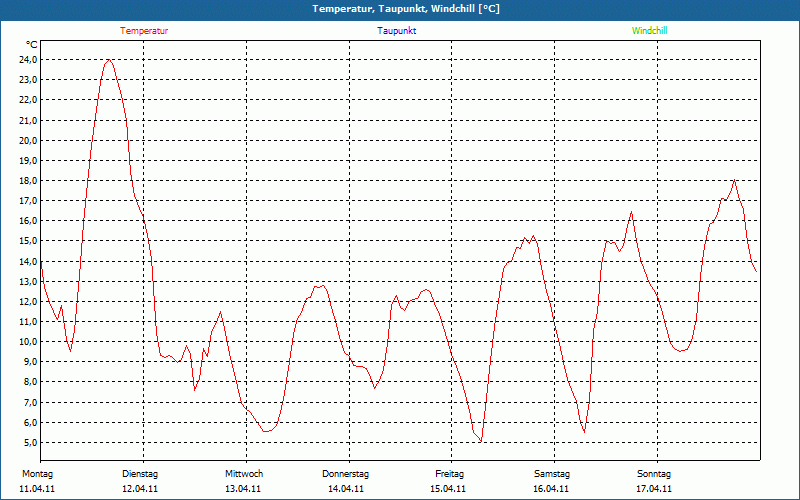Click the 15,0 axis value
This screenshot has width=800, height=500.
coord(28,240)
